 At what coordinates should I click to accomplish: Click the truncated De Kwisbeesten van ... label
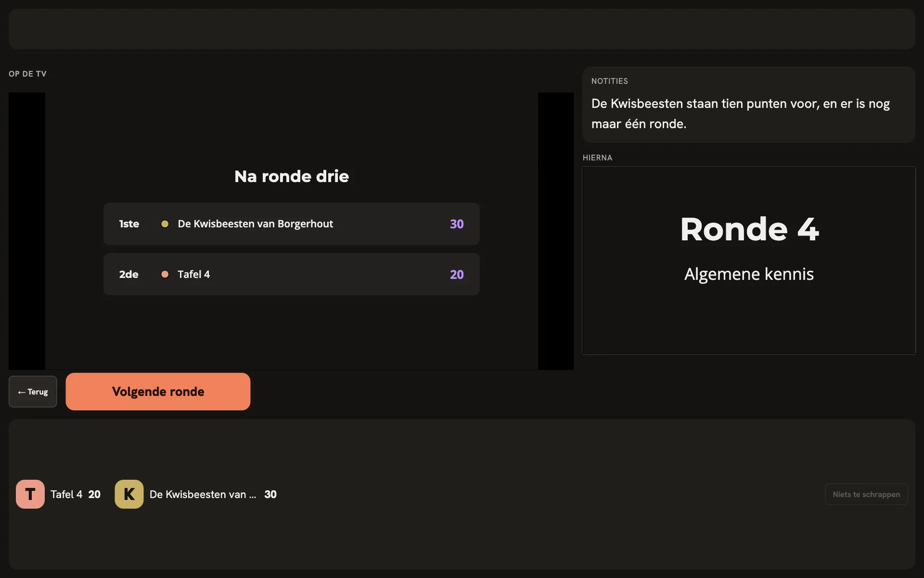point(203,494)
